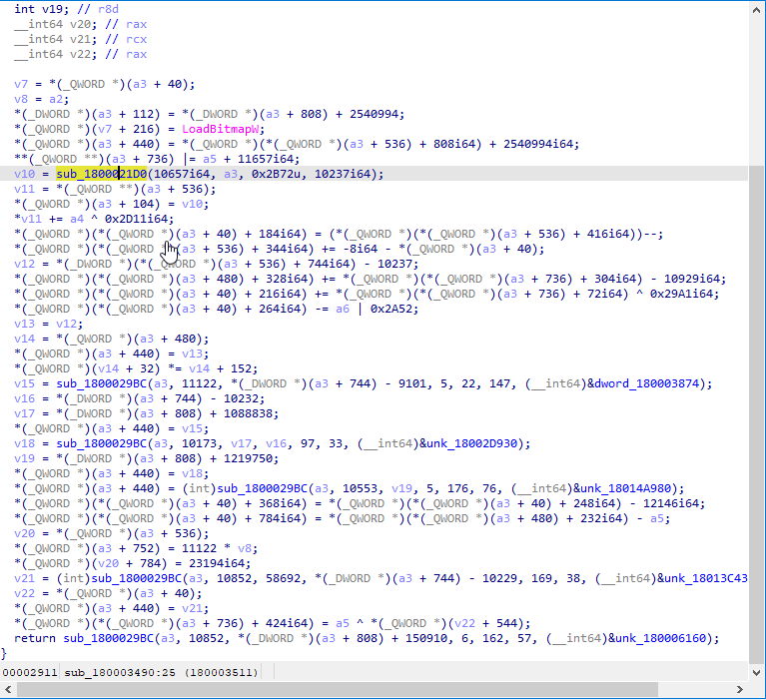766x700 pixels.
Task: Click the scroll up arrow of vertical scrollbar
Action: 757,9
